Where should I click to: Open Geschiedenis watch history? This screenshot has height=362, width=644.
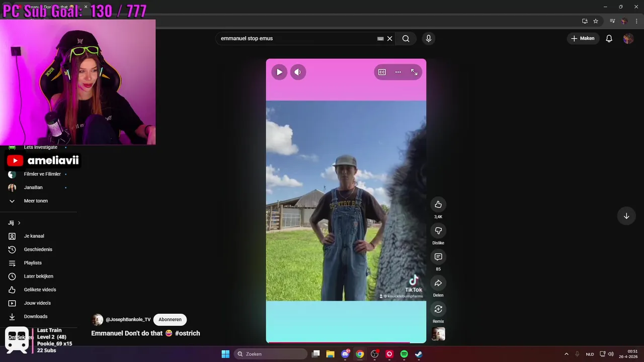pyautogui.click(x=38, y=249)
